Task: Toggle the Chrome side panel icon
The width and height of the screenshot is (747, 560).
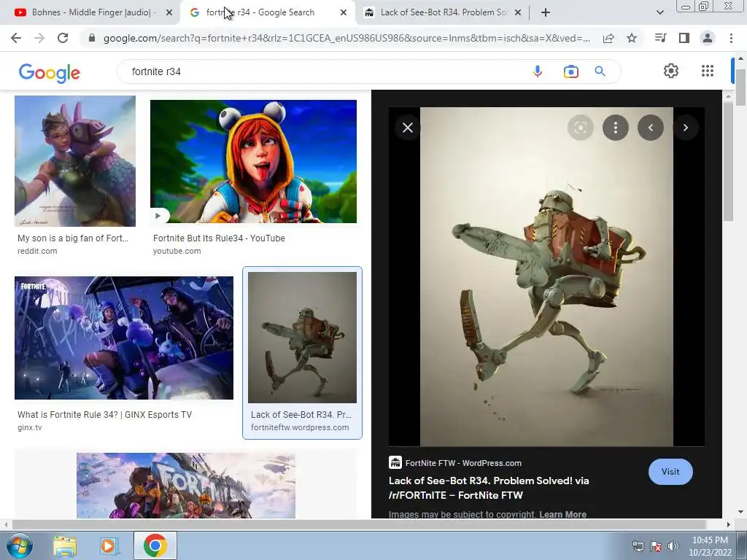Action: click(x=684, y=38)
